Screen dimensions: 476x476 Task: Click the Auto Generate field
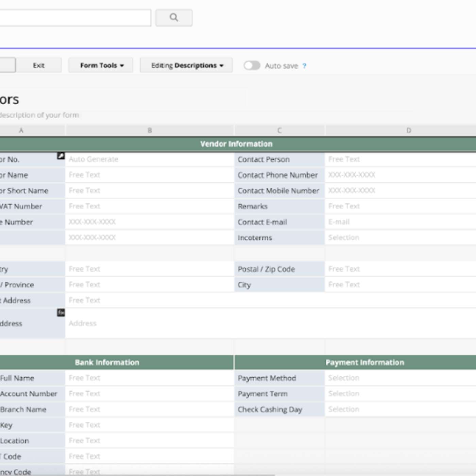[x=150, y=159]
